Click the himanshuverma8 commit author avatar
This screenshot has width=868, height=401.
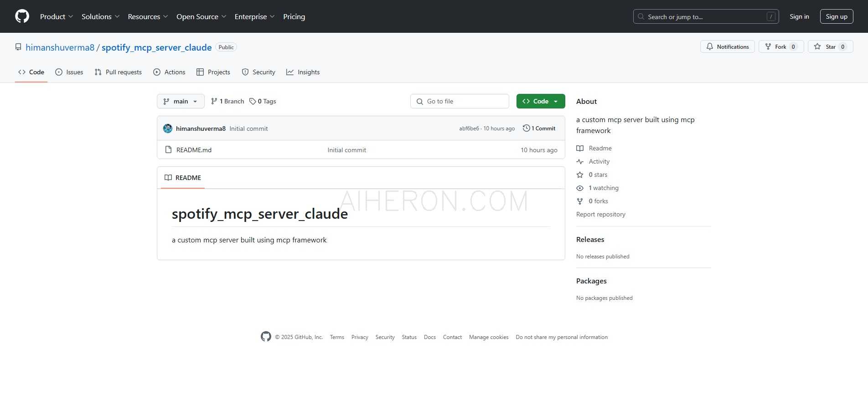tap(168, 129)
